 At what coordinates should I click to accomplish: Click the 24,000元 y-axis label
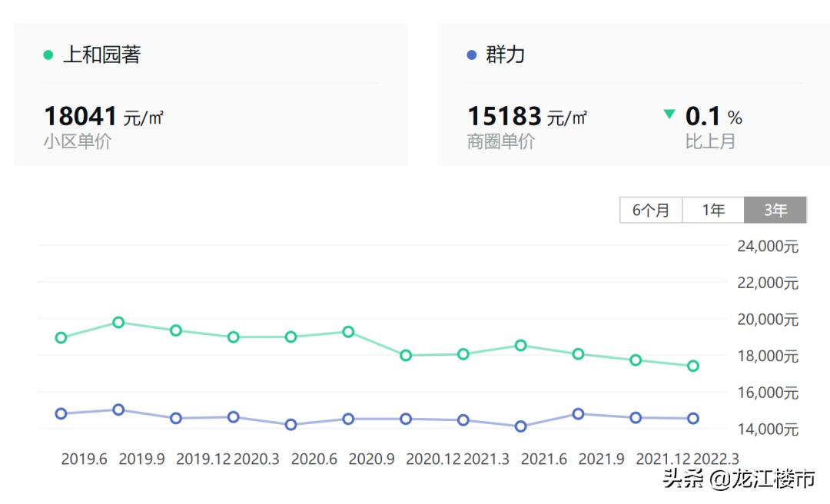[x=768, y=247]
